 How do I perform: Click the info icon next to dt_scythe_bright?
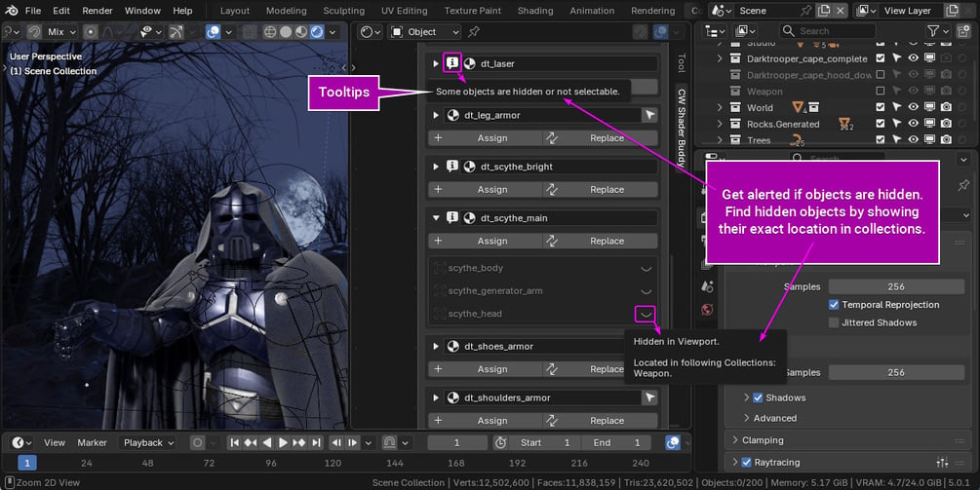pos(452,167)
